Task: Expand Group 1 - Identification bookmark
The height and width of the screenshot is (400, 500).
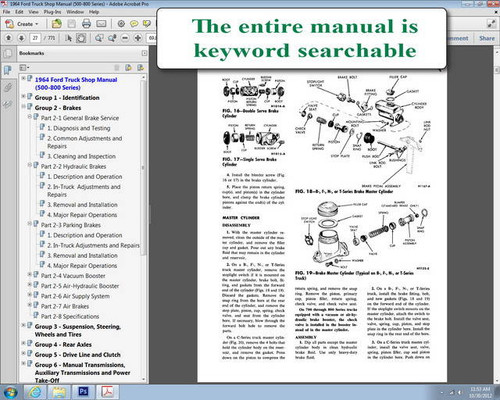Action: 23,96
